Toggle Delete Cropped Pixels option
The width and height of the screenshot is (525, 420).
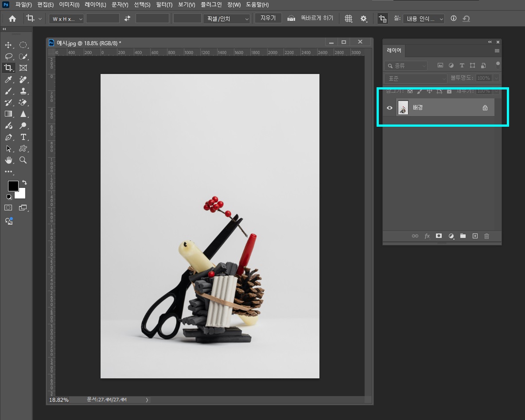click(382, 19)
